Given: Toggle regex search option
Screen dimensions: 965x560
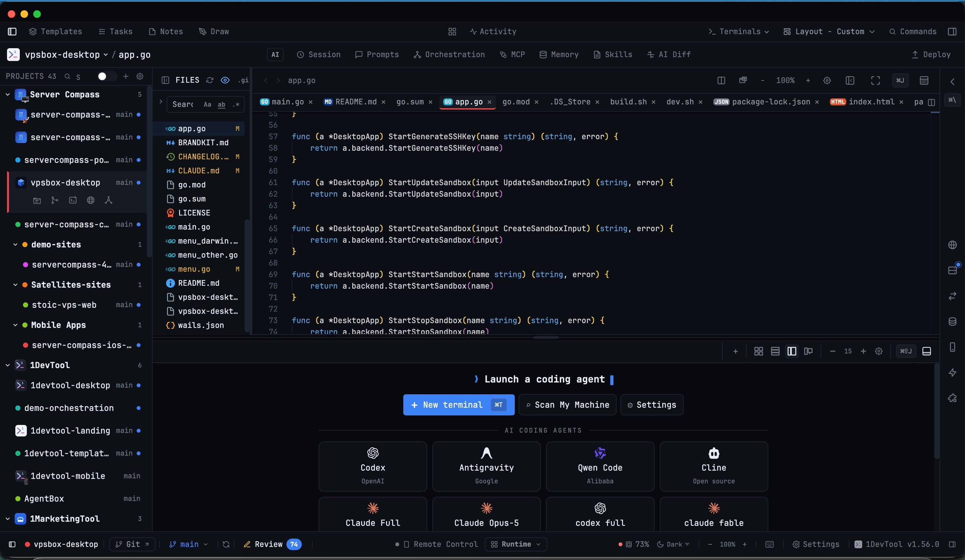Looking at the screenshot, I should pyautogui.click(x=236, y=104).
